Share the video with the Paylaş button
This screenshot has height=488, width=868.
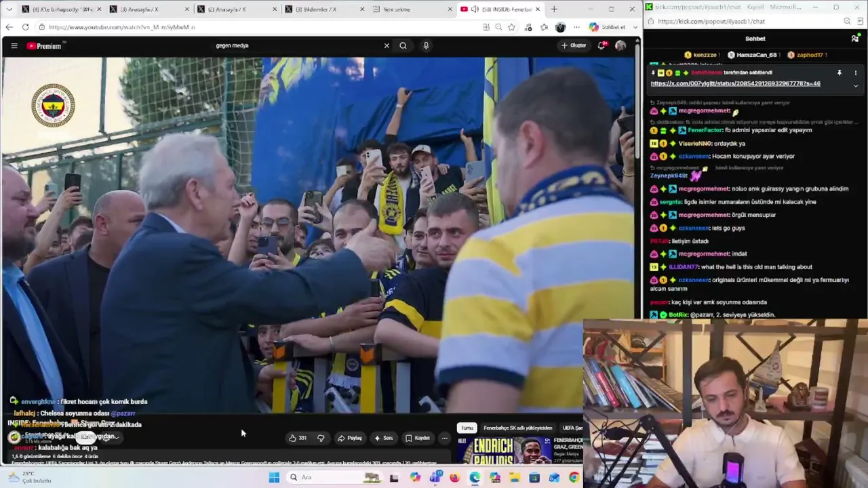(x=350, y=438)
